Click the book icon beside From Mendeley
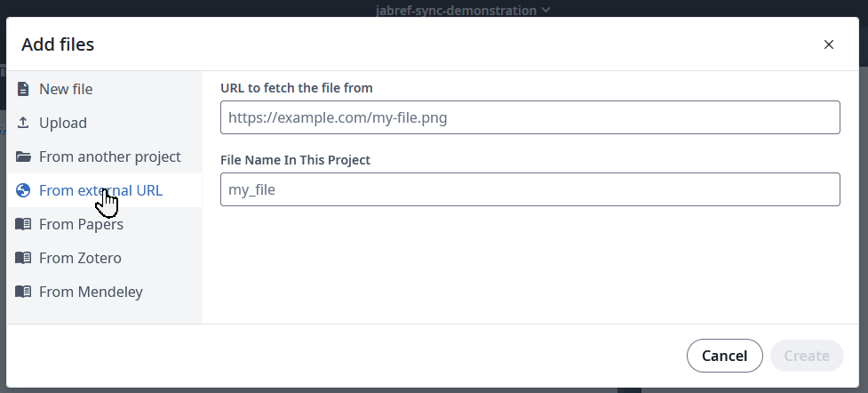Viewport: 868px width, 393px height. coord(23,292)
